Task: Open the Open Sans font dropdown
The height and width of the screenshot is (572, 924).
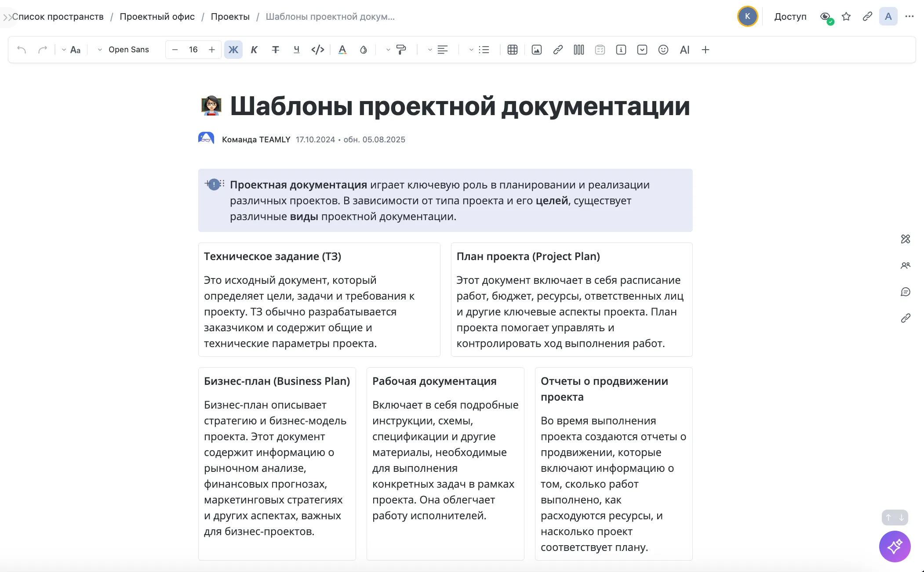Action: point(124,50)
